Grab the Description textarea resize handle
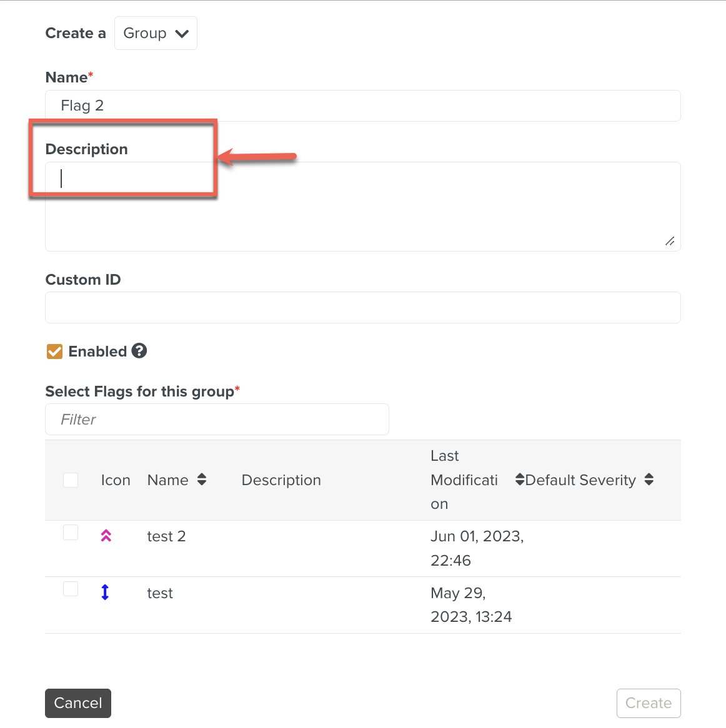This screenshot has width=726, height=728. tap(670, 241)
